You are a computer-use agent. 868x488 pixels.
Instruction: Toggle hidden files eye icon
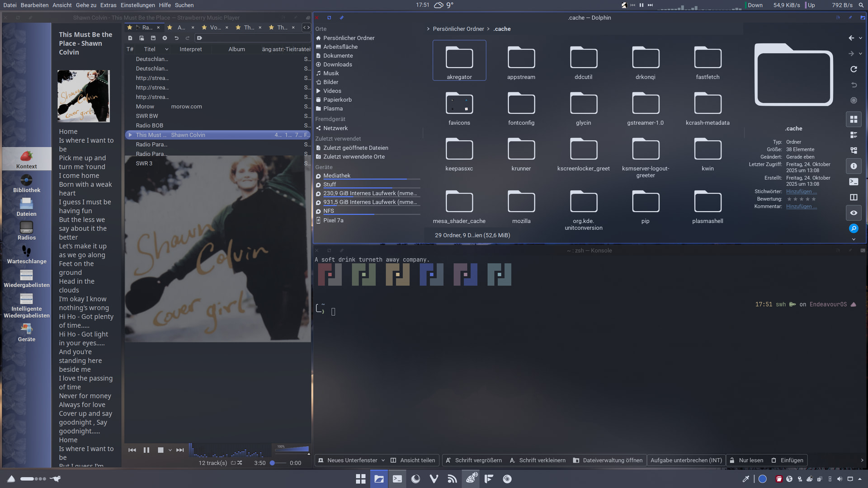(x=854, y=213)
